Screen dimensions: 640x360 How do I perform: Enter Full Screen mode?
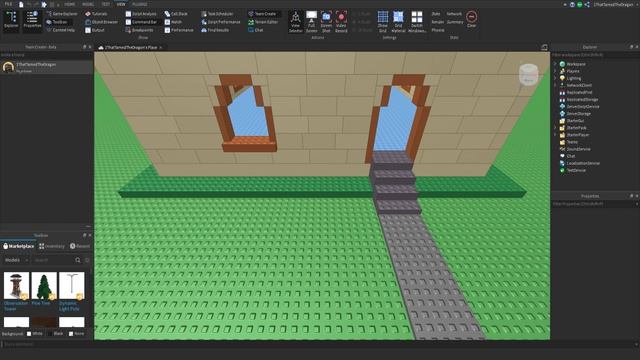pos(311,22)
